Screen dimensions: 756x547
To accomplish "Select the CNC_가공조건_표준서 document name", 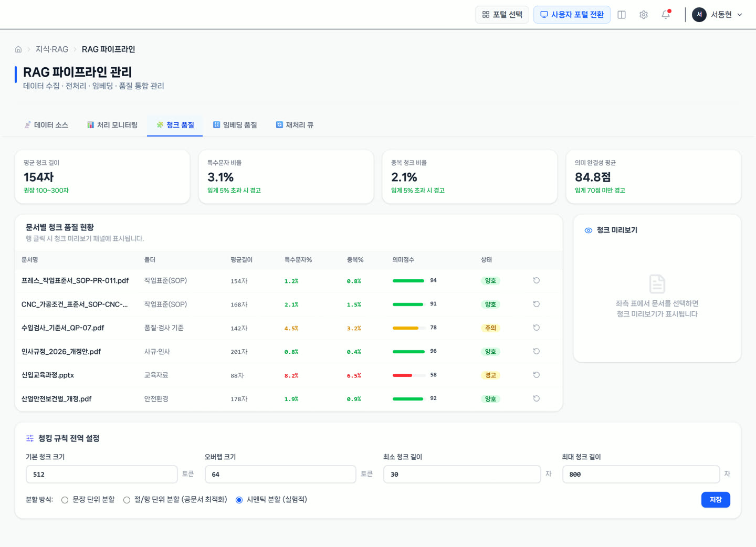I will click(75, 304).
